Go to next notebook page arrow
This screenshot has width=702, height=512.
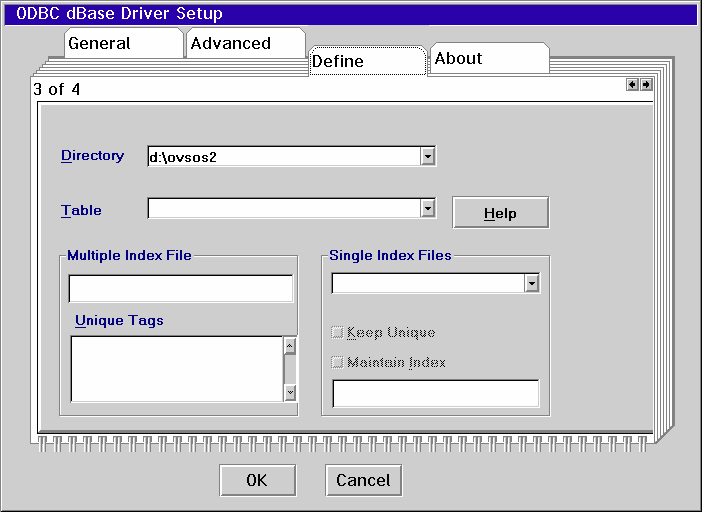[646, 85]
